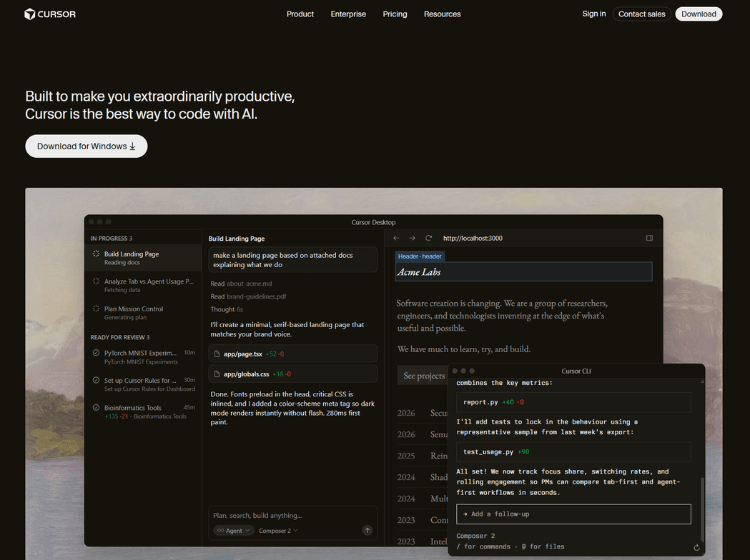Click the Plan, search, build anything input
The image size is (750, 560).
pos(293,516)
